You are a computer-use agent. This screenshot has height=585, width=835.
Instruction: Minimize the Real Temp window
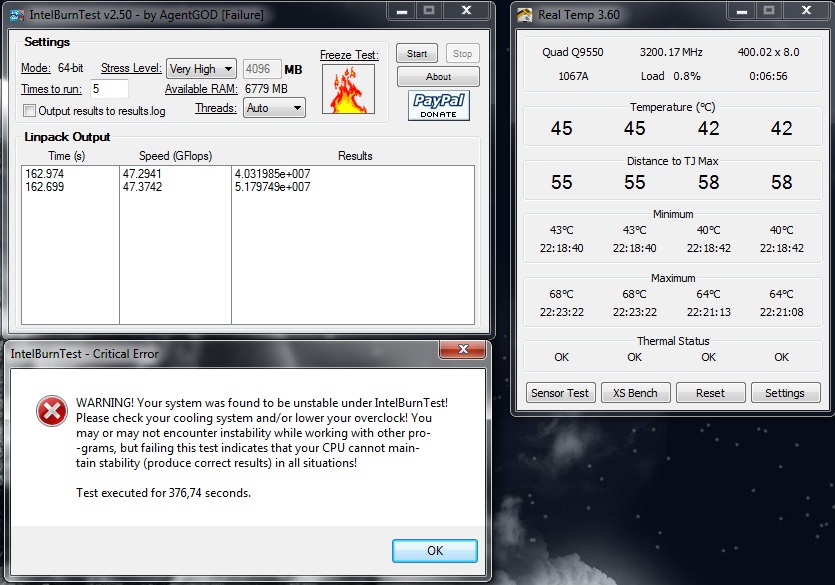[x=742, y=11]
